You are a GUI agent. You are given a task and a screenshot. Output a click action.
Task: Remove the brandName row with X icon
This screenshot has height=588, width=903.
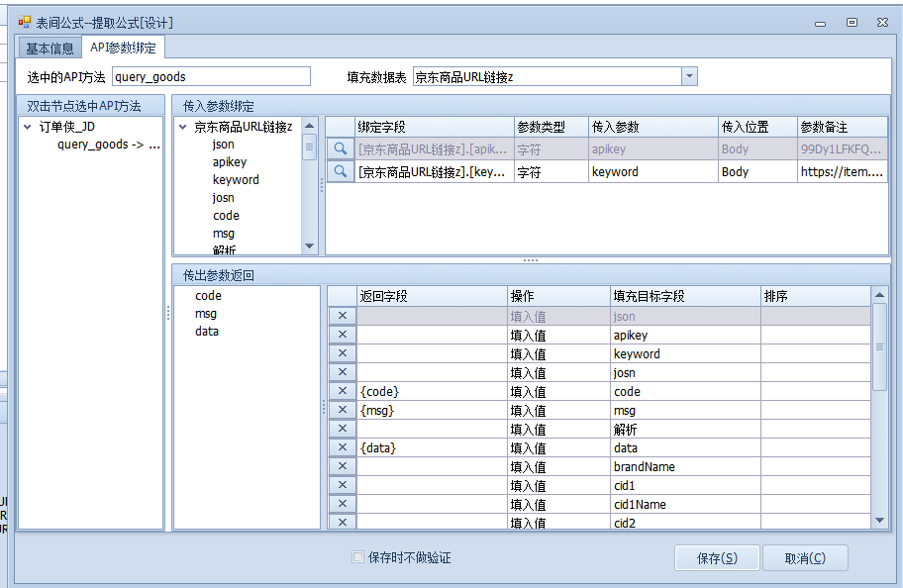pos(342,467)
